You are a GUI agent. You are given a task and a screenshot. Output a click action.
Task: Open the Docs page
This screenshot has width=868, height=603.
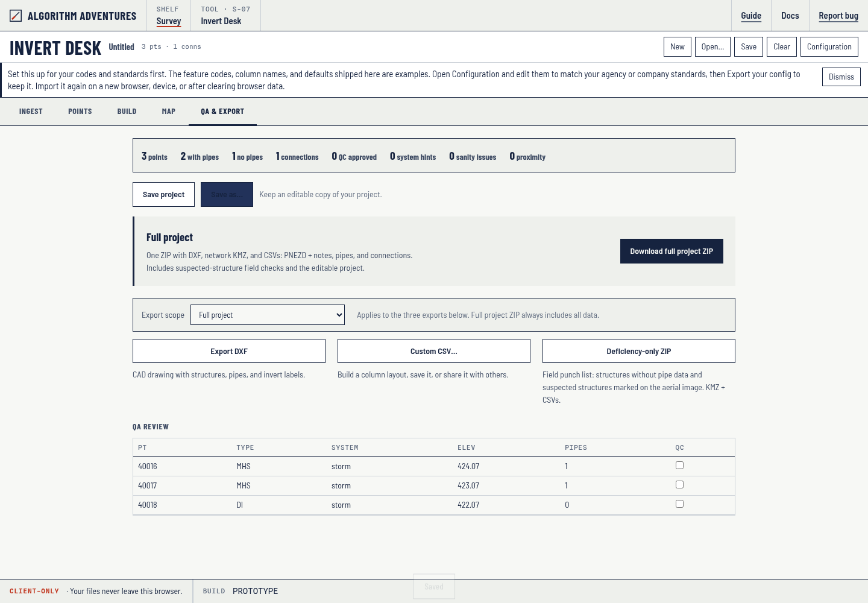[790, 16]
